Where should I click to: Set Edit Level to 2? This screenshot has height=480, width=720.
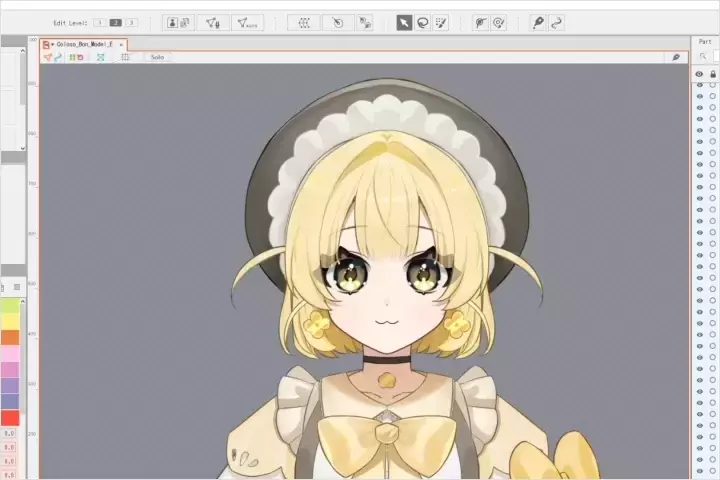pyautogui.click(x=116, y=23)
